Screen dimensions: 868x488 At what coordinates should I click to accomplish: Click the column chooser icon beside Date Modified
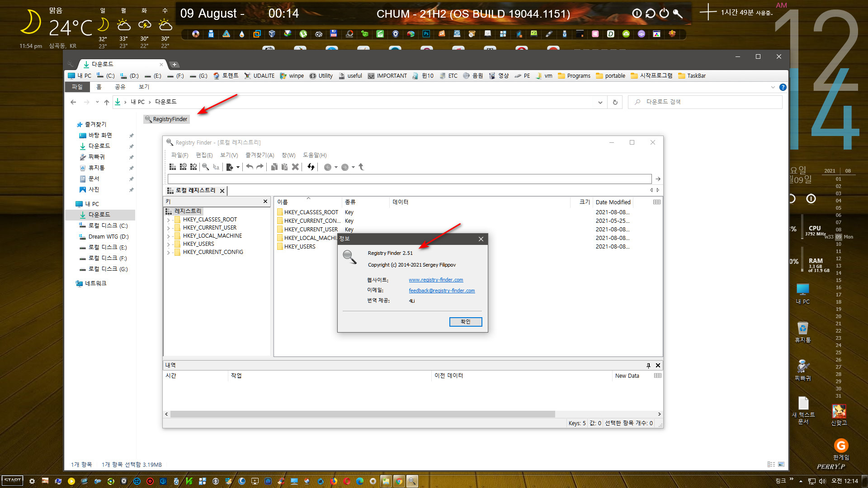[x=657, y=202]
